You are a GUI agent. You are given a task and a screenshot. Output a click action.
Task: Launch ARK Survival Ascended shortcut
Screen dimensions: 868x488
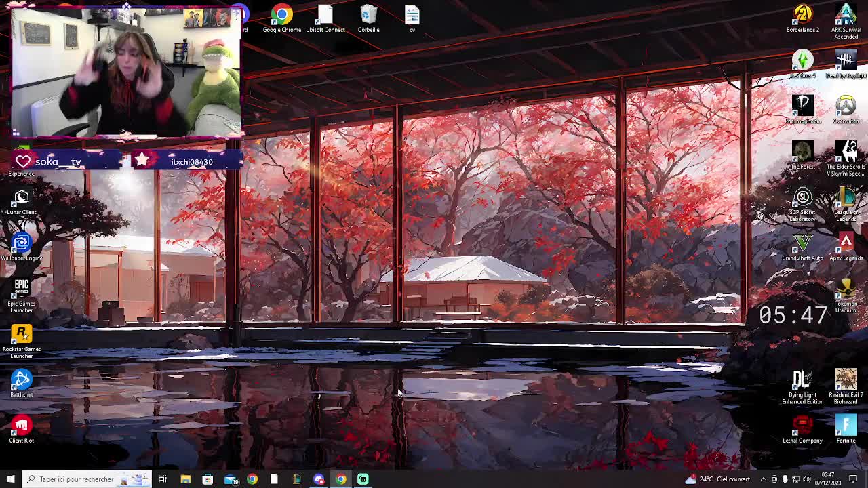click(x=846, y=21)
